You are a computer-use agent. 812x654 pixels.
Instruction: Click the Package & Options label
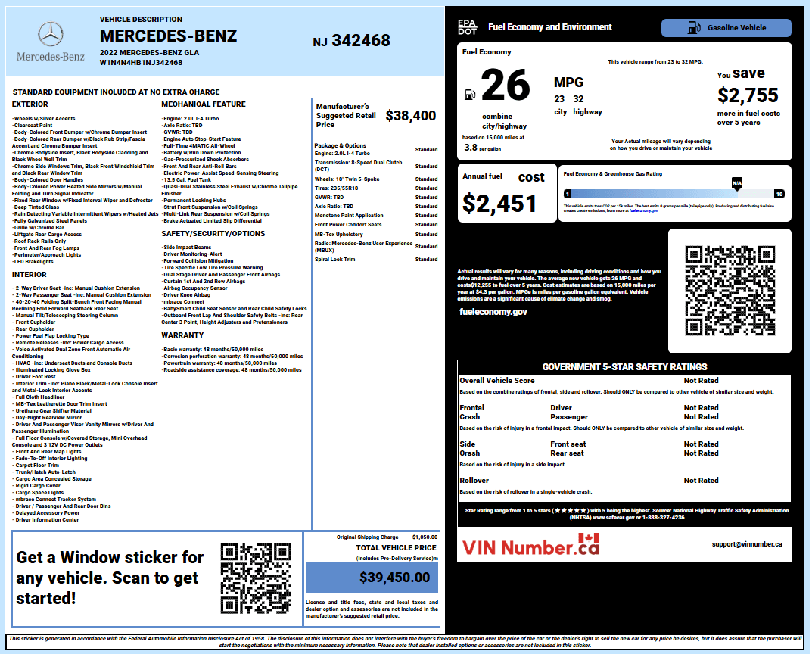[341, 145]
